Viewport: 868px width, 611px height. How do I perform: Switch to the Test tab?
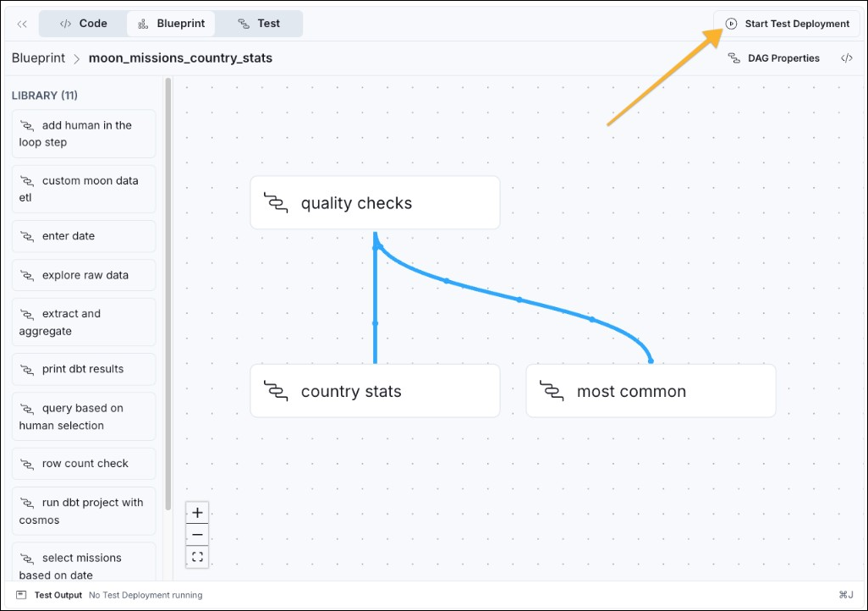(x=260, y=23)
